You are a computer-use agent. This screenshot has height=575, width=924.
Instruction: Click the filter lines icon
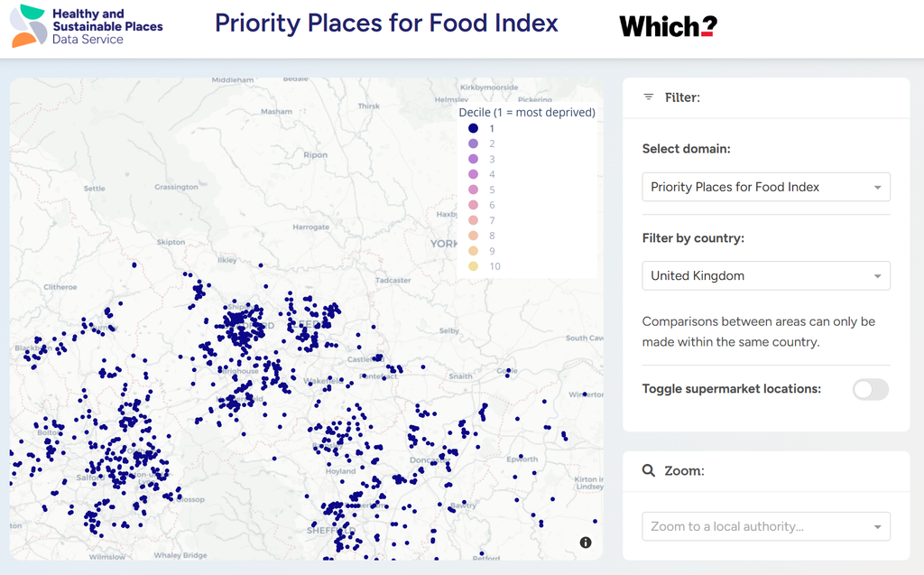[x=648, y=97]
